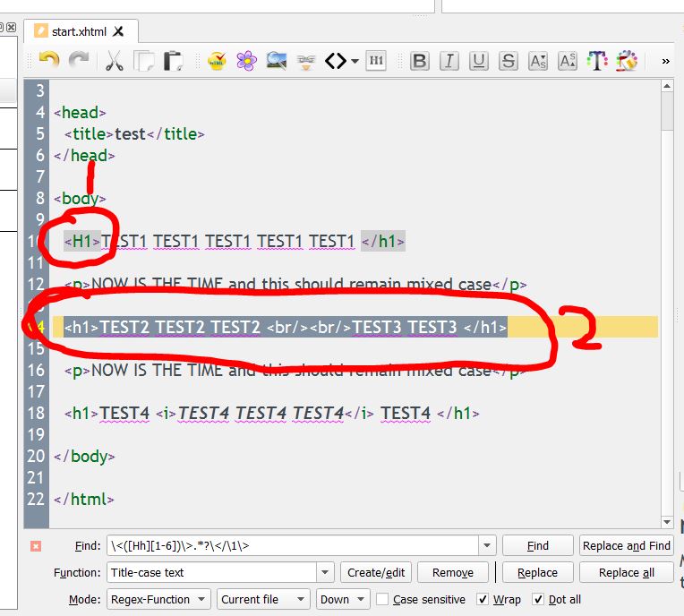Paste from the clipboard icon

[x=173, y=61]
